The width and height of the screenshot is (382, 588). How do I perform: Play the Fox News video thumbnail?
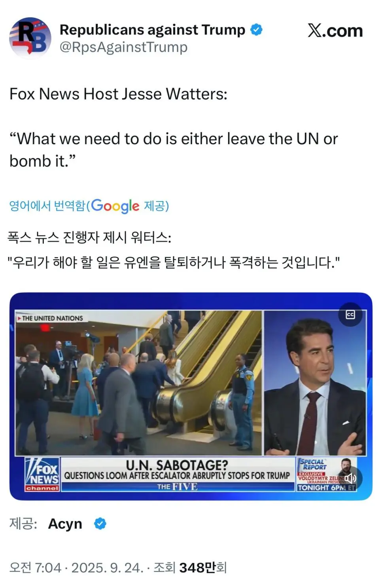191,396
